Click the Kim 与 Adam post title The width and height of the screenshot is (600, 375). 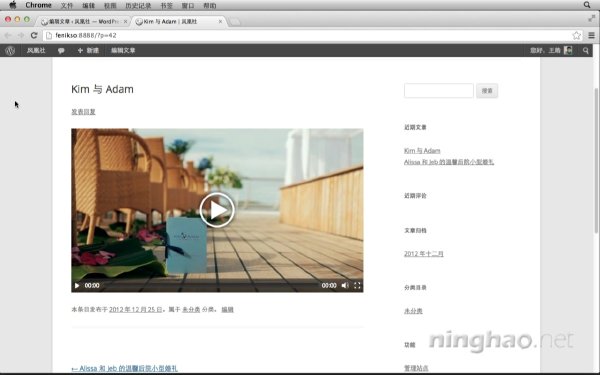(102, 89)
